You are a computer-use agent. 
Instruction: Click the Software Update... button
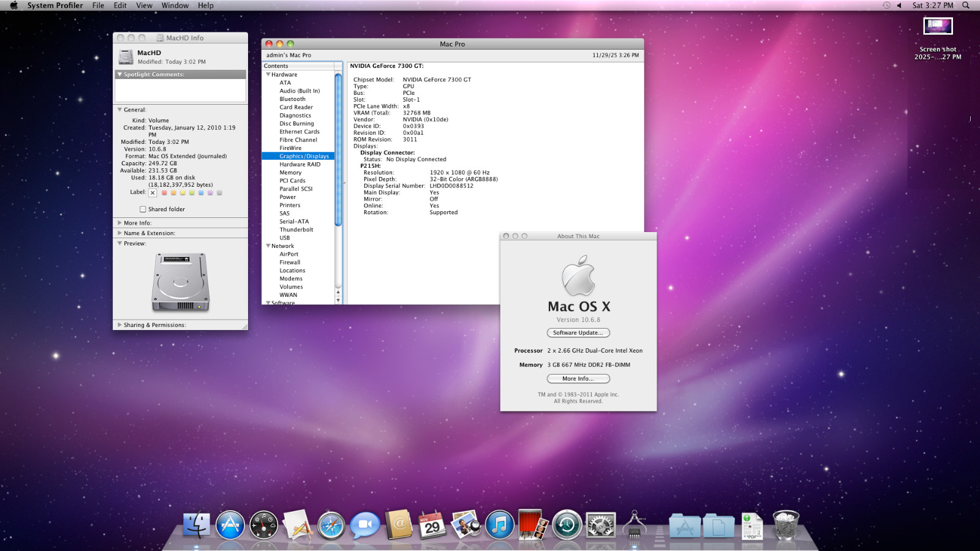[578, 333]
